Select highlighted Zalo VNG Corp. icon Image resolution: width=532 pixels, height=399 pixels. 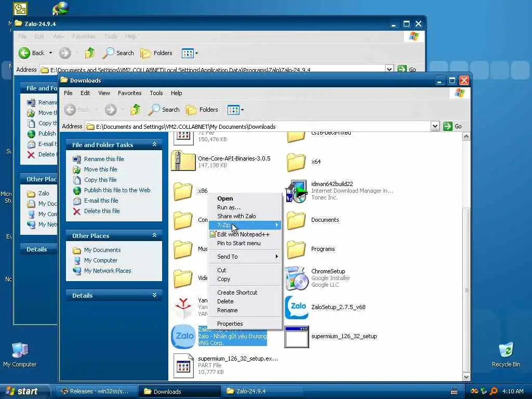(x=183, y=336)
